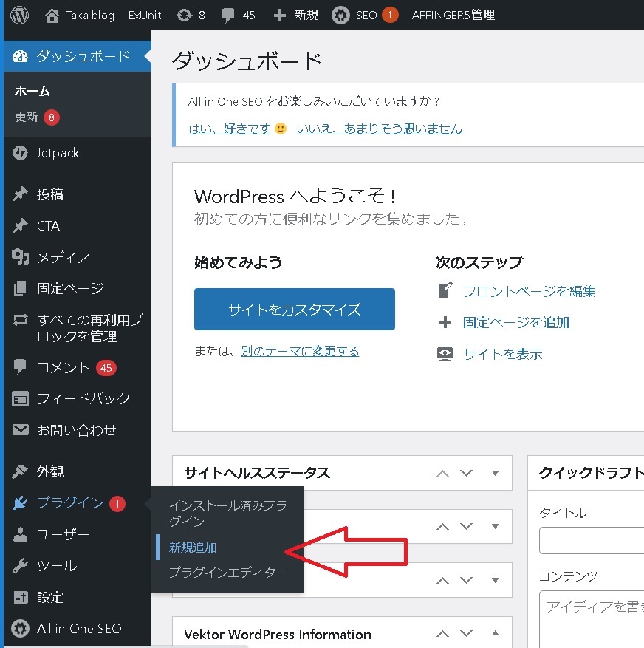644x648 pixels.
Task: Click the SEO notification badge showing 1
Action: click(389, 16)
